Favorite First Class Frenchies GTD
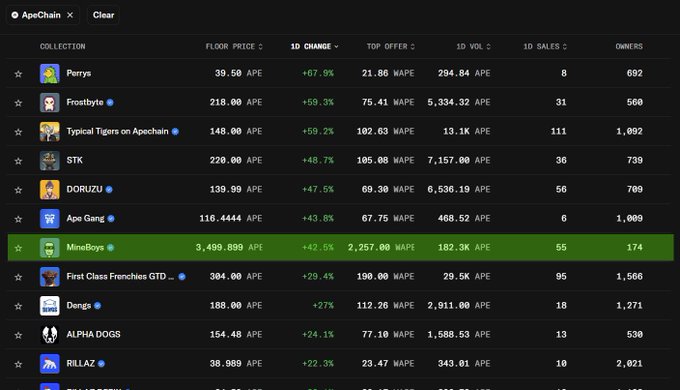This screenshot has height=390, width=680. tap(18, 277)
